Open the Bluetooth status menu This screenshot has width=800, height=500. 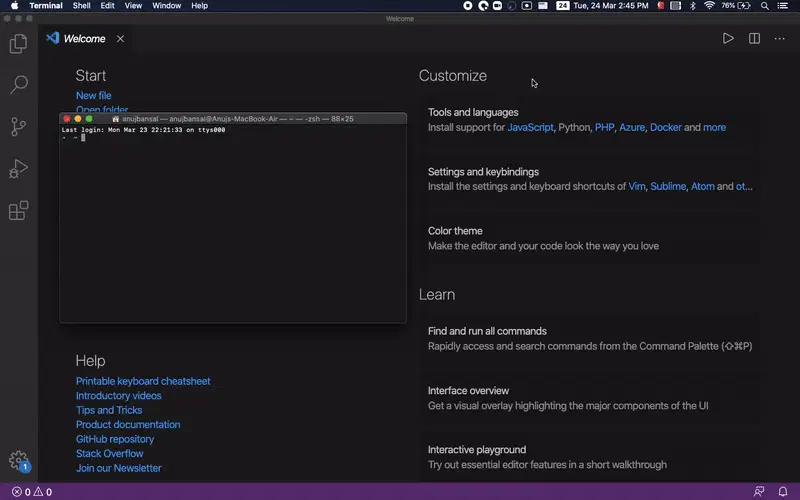(x=693, y=6)
